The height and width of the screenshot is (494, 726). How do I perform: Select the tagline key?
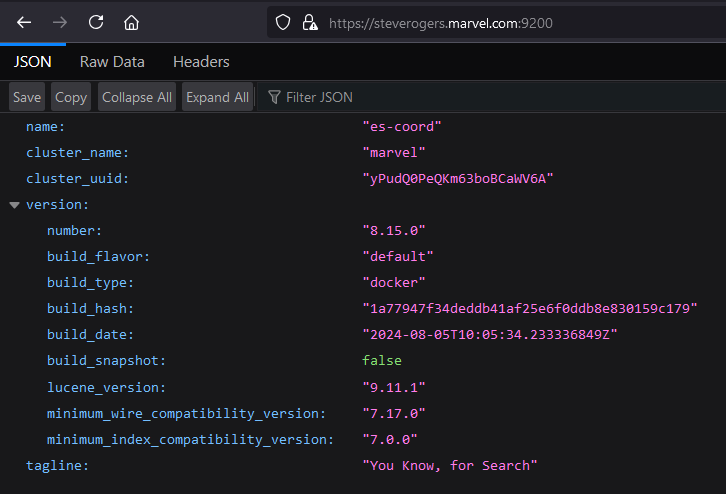point(57,465)
